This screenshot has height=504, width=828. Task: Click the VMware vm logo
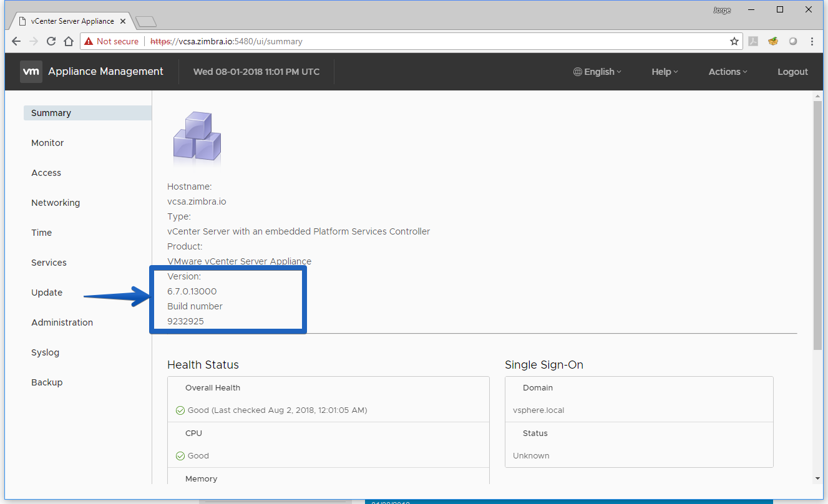tap(31, 71)
